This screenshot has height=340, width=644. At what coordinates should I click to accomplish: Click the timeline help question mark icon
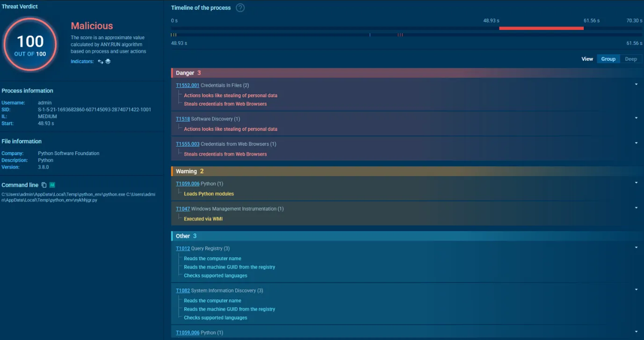tap(240, 8)
